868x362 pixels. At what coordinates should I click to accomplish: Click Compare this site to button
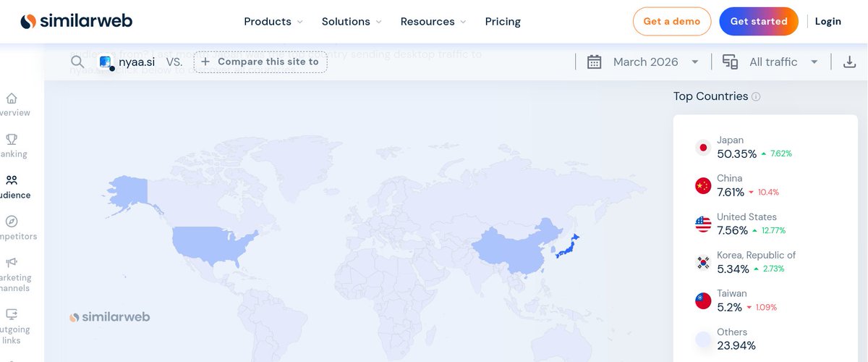(x=260, y=62)
